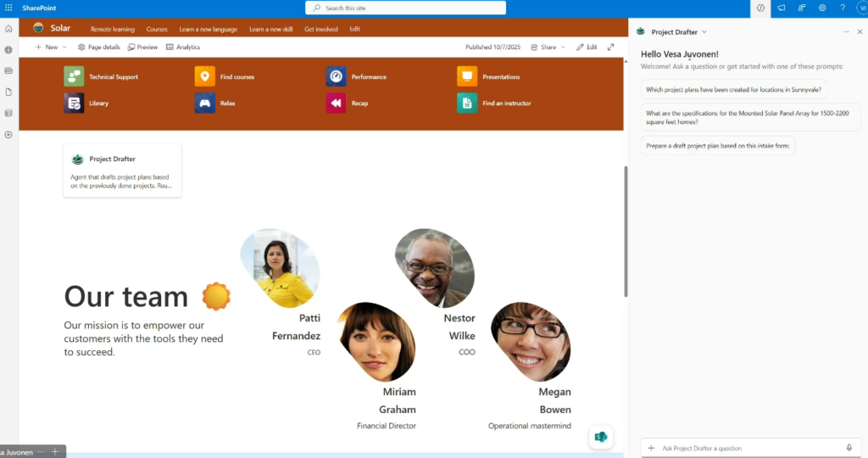Click the Page details button
Image resolution: width=868 pixels, height=458 pixels.
(99, 47)
